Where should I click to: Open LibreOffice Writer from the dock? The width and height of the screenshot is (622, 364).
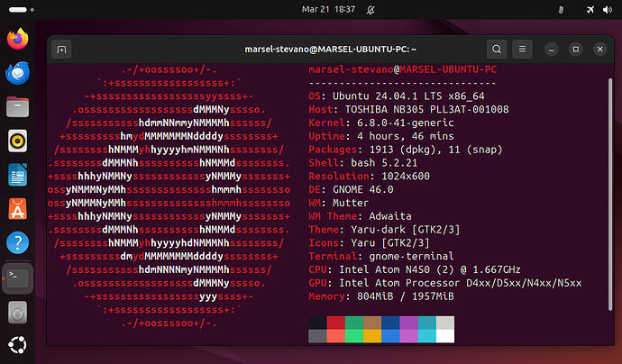click(17, 175)
